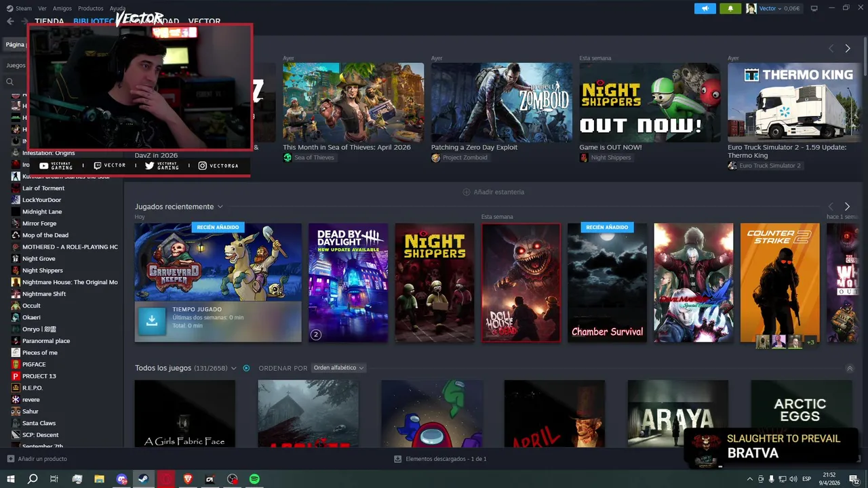Switch to Big Picture mode icon
This screenshot has width=868, height=488.
point(814,8)
